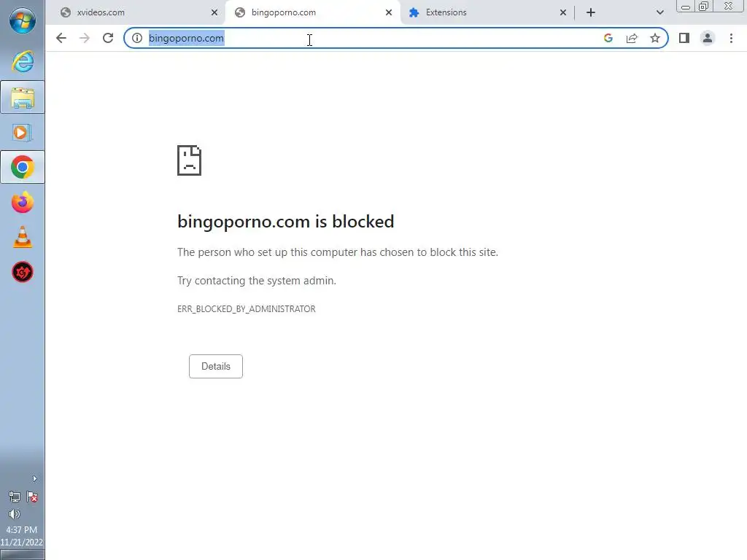
Task: Open the Chrome side panel
Action: 684,38
